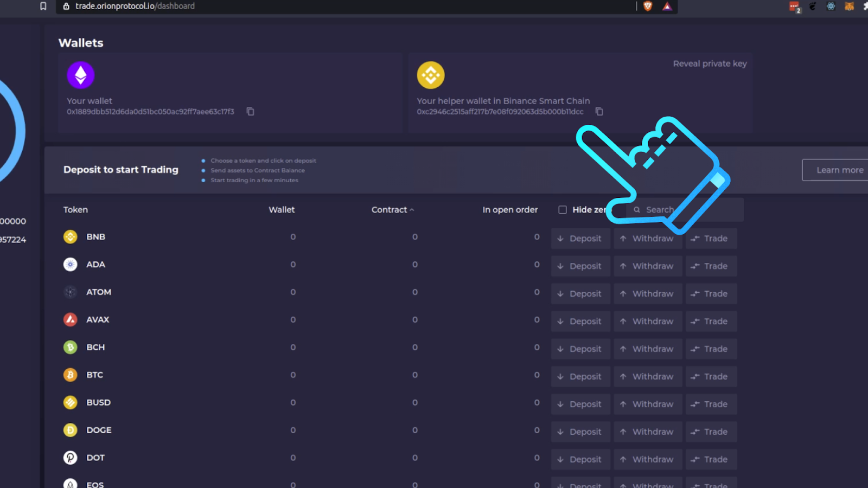This screenshot has width=868, height=488.
Task: Withdraw DOGE tokens
Action: click(648, 432)
